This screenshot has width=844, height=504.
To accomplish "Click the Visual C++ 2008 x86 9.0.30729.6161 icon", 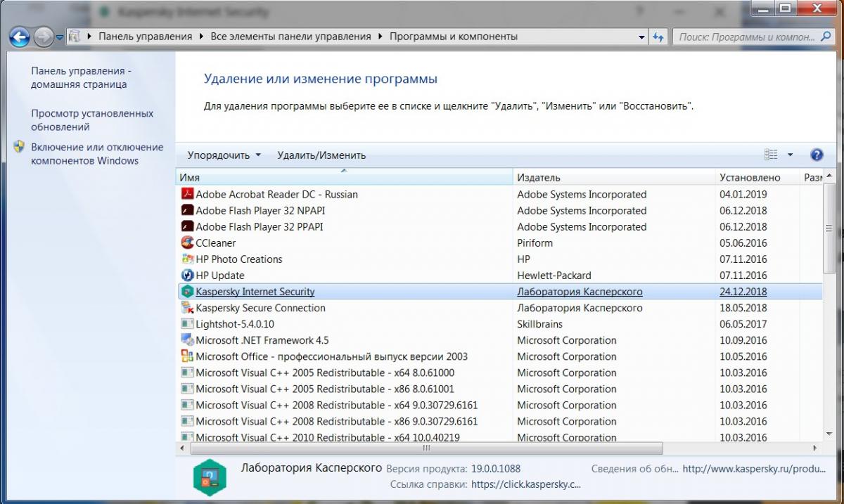I will 187,421.
